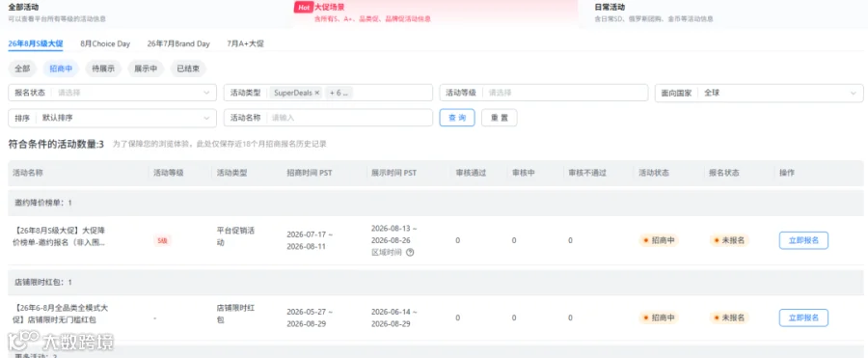Click the 操作 column header
The width and height of the screenshot is (868, 358).
[x=787, y=173]
